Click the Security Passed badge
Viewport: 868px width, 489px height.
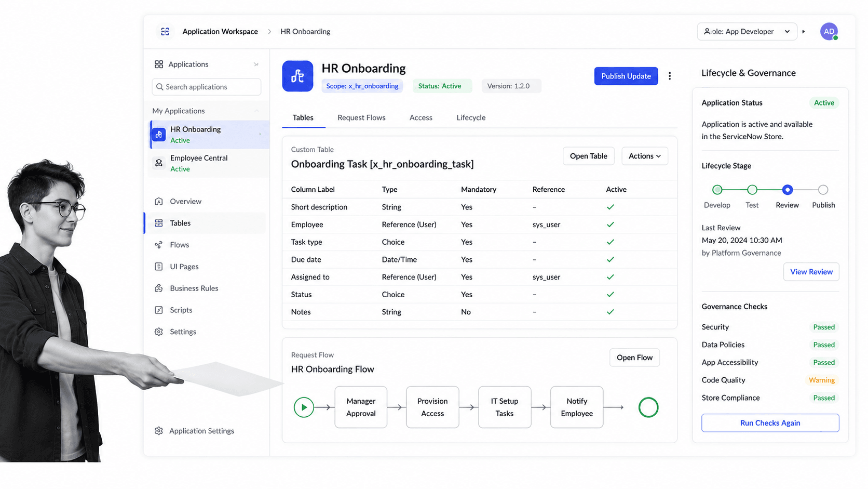[824, 327]
